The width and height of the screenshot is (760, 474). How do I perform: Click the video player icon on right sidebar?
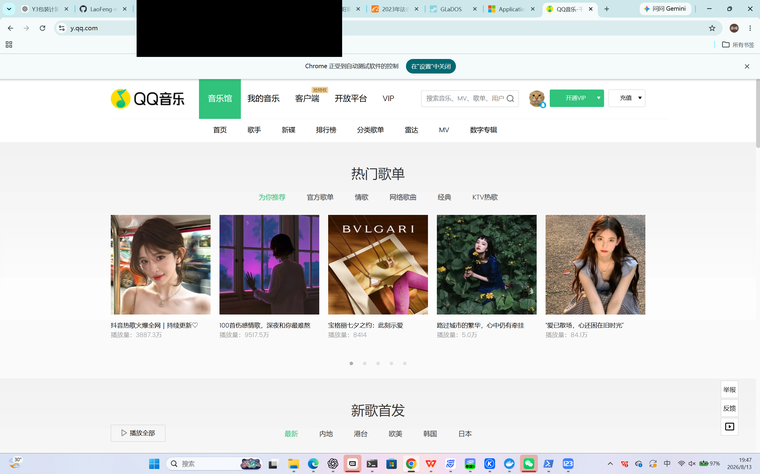tap(729, 427)
